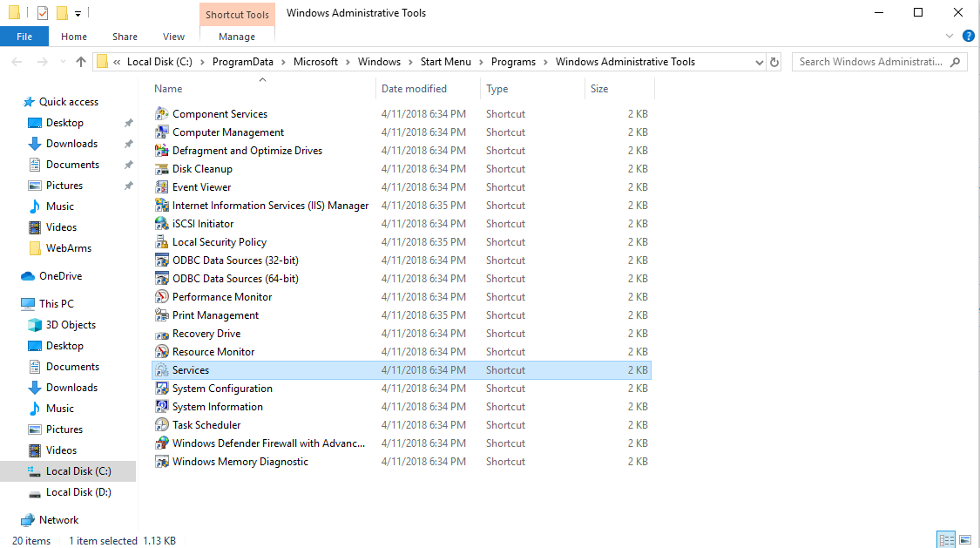Viewport: 980px width, 548px height.
Task: Open OneDrive in the navigation pane
Action: [x=61, y=276]
